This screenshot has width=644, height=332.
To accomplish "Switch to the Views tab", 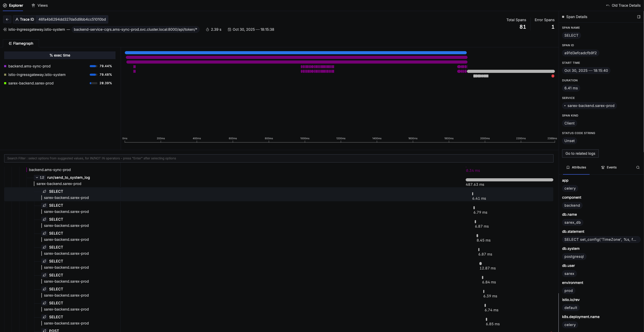I will coord(40,5).
